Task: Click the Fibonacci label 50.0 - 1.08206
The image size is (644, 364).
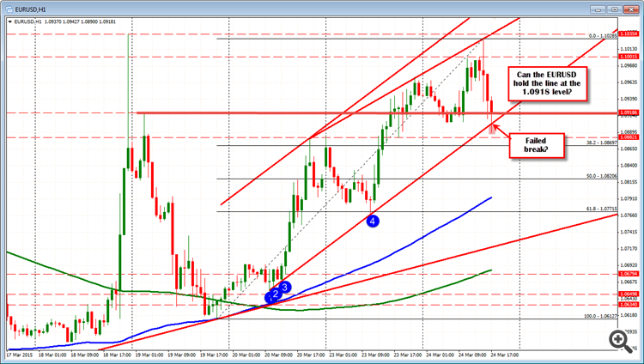Action: pyautogui.click(x=601, y=176)
